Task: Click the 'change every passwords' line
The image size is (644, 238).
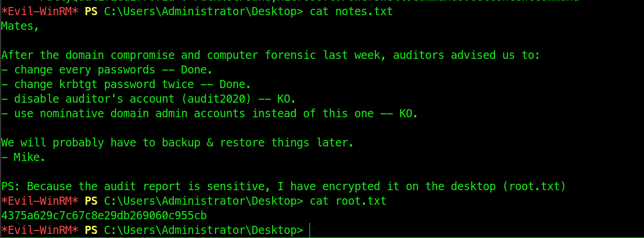Action: (x=107, y=70)
